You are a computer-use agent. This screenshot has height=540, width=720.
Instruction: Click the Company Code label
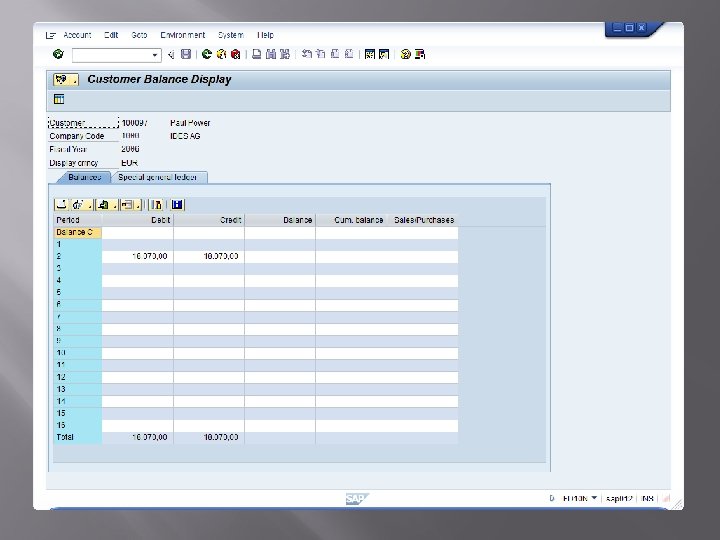[77, 136]
